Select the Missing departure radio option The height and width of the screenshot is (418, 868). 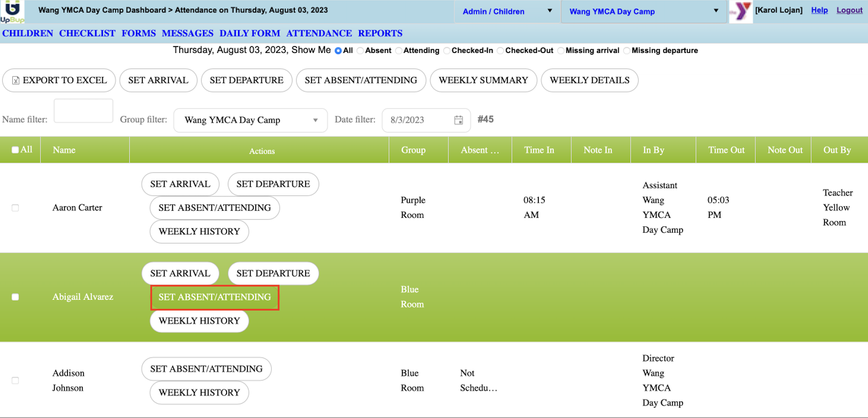(x=627, y=51)
